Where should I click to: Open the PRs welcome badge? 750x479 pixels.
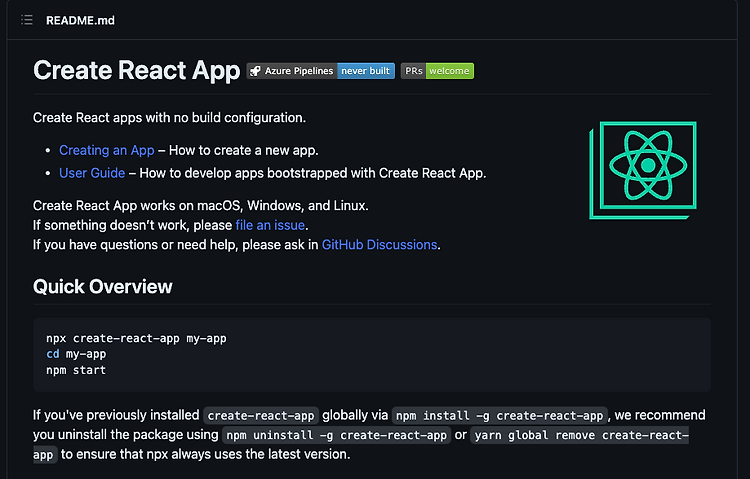(x=437, y=71)
